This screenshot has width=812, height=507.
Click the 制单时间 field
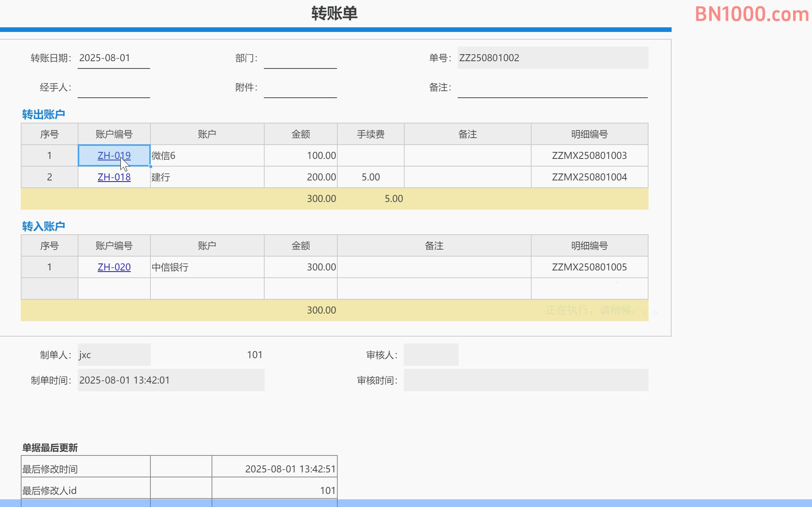pos(171,380)
